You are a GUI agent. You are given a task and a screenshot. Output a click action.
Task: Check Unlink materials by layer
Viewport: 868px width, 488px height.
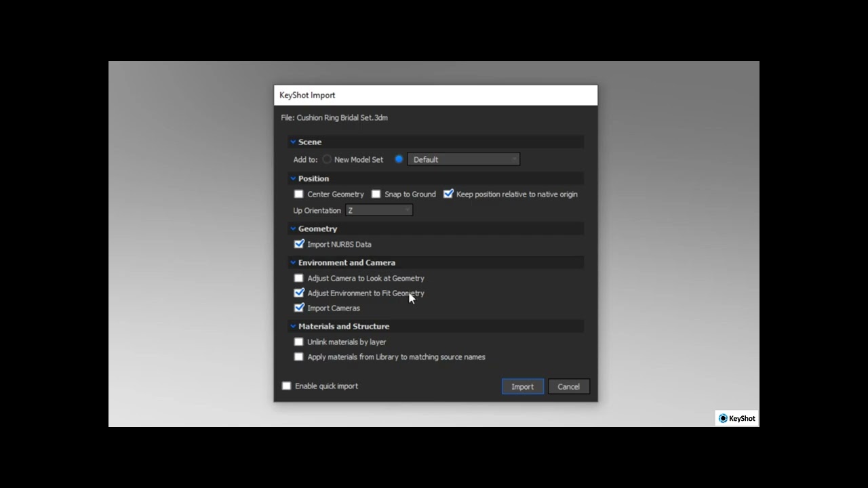point(298,342)
